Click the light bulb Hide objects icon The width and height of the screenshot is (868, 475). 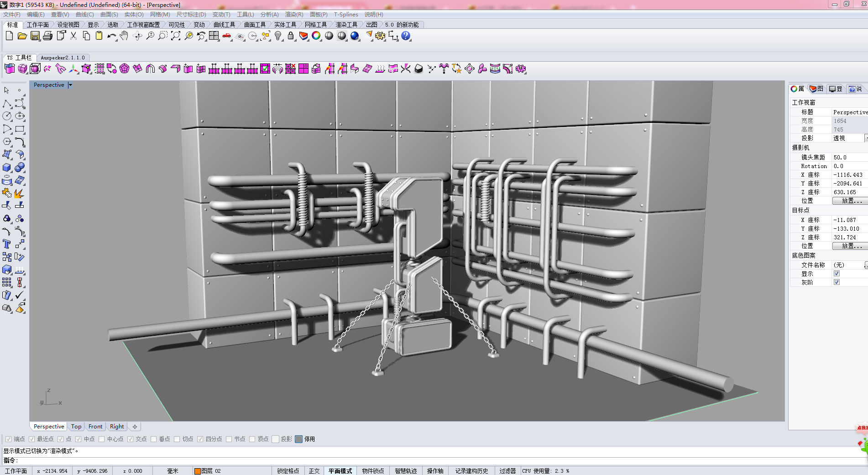(x=278, y=36)
